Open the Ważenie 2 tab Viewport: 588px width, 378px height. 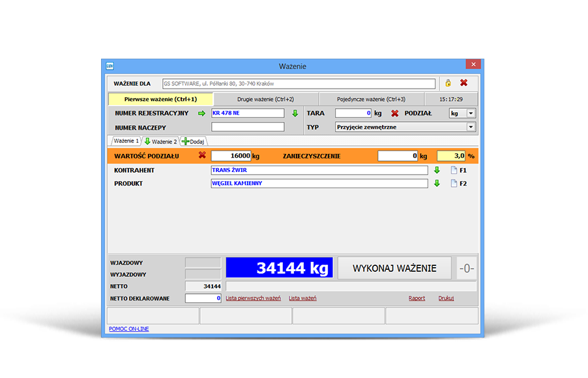click(x=160, y=141)
